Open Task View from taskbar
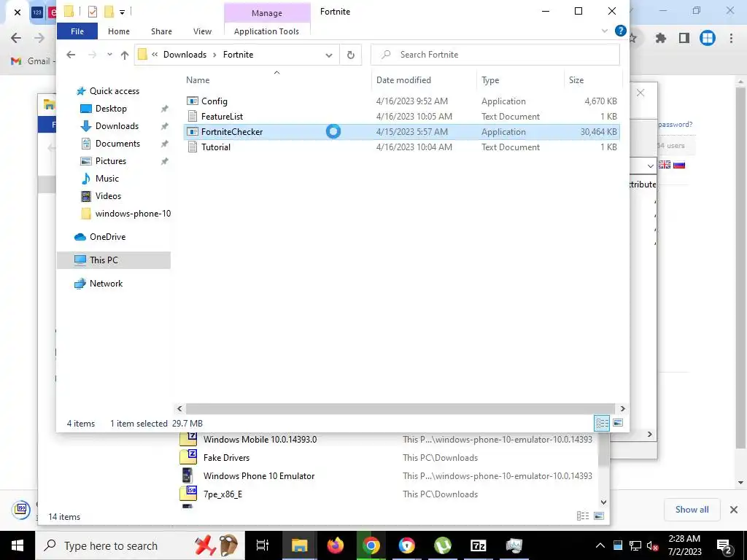 pyautogui.click(x=263, y=545)
